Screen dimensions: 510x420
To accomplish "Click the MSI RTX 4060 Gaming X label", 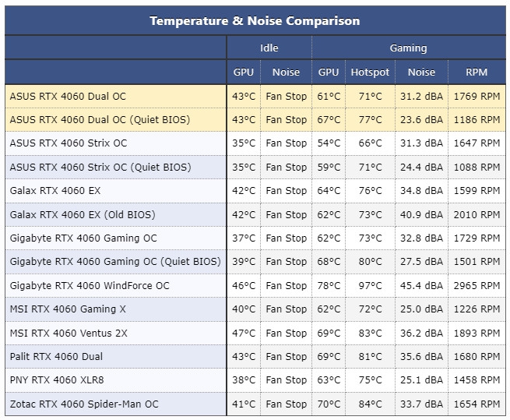I will point(68,309).
